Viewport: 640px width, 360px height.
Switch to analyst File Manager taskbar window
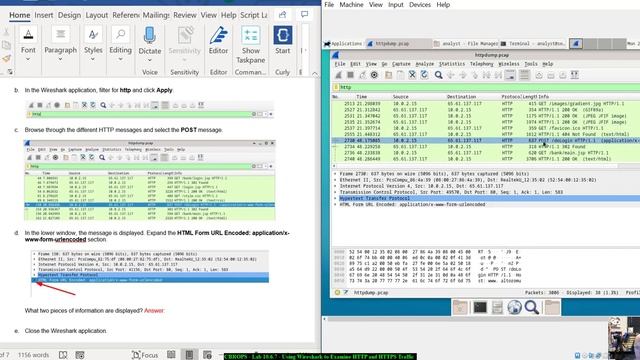point(465,44)
